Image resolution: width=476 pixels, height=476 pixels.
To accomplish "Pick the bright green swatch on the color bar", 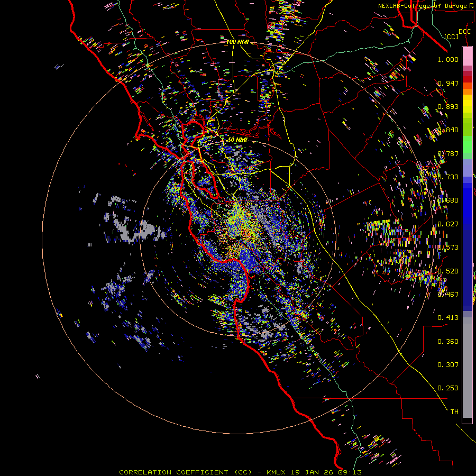I will [467, 144].
